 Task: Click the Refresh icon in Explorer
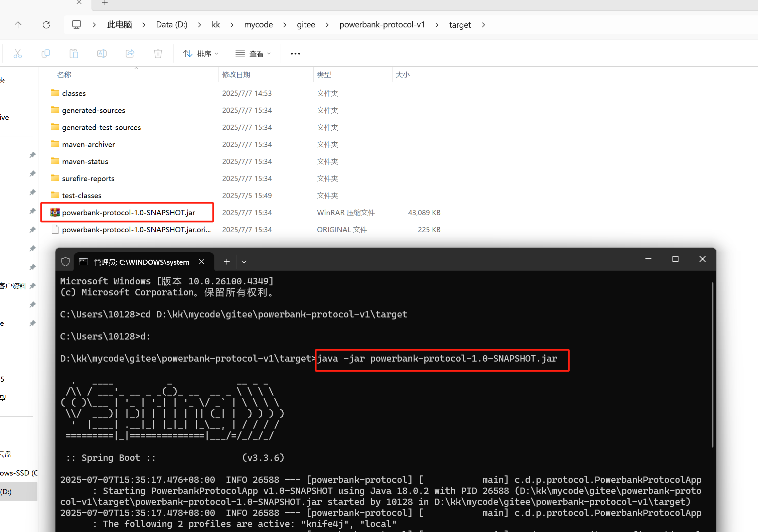tap(46, 25)
